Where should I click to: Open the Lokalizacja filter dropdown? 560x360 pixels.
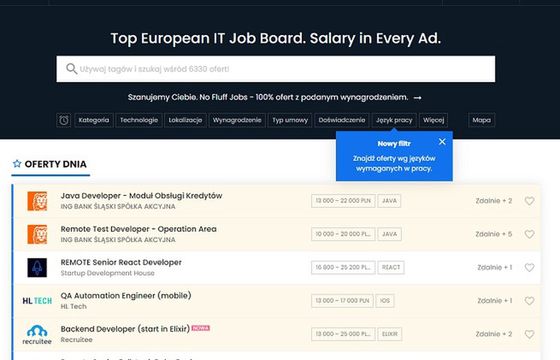pyautogui.click(x=185, y=120)
